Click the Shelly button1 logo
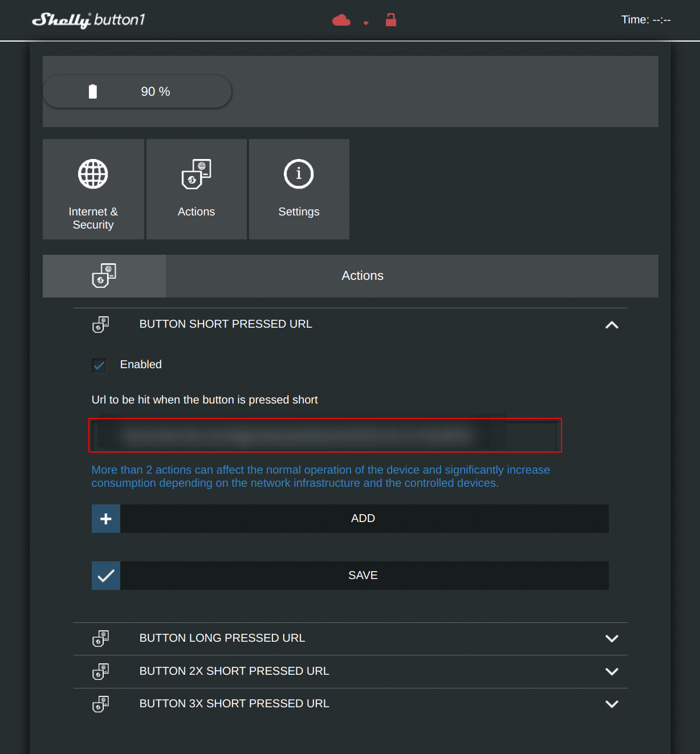The image size is (700, 754). point(88,20)
